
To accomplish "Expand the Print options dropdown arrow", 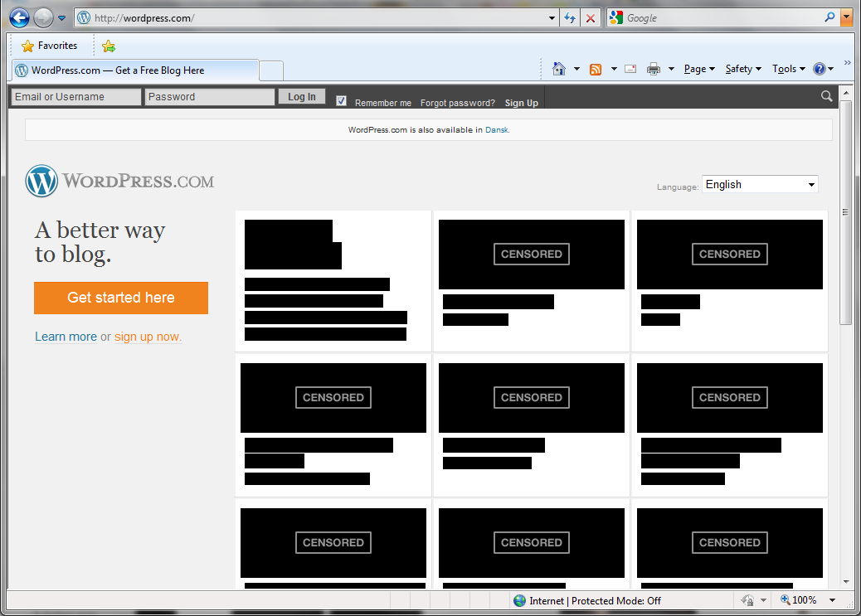I will click(671, 69).
